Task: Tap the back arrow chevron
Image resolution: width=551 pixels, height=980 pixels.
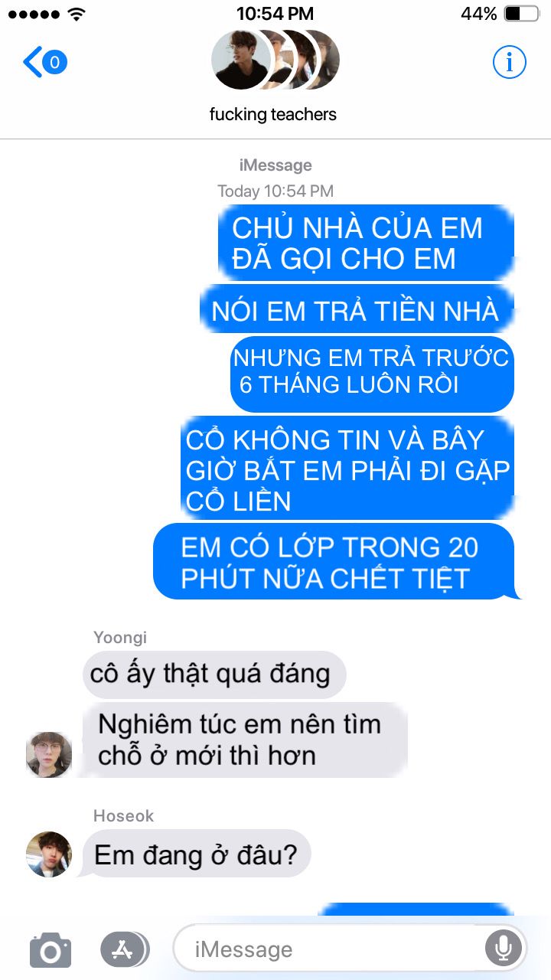Action: 31,62
